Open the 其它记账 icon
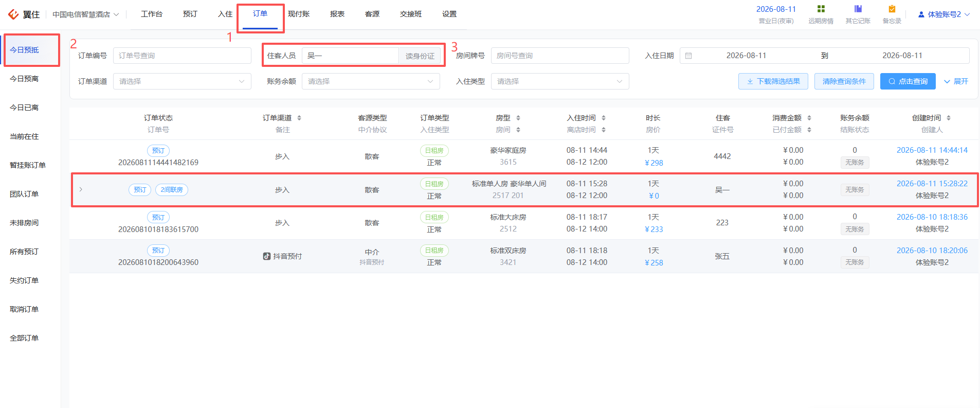This screenshot has width=980, height=408. 858,9
